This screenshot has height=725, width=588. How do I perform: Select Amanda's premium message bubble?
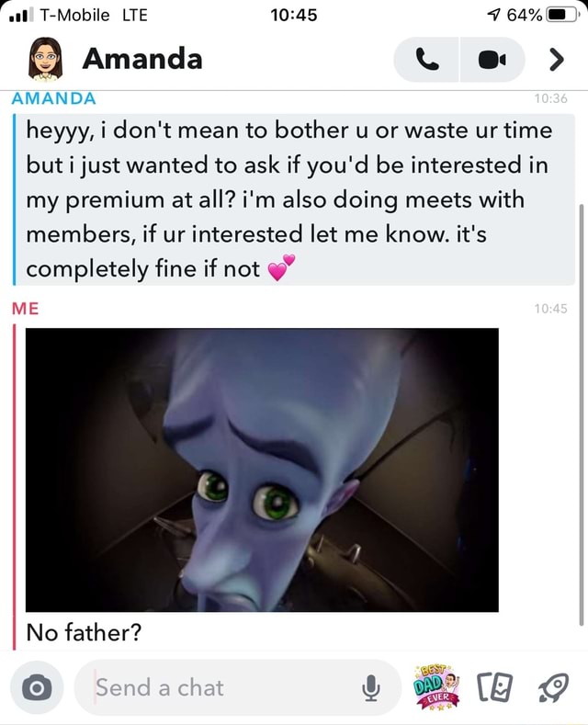[x=296, y=199]
